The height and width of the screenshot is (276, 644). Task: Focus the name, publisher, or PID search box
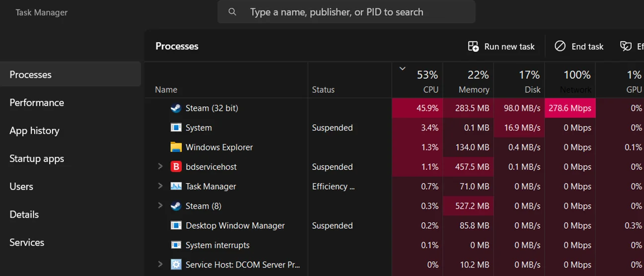[x=347, y=12]
